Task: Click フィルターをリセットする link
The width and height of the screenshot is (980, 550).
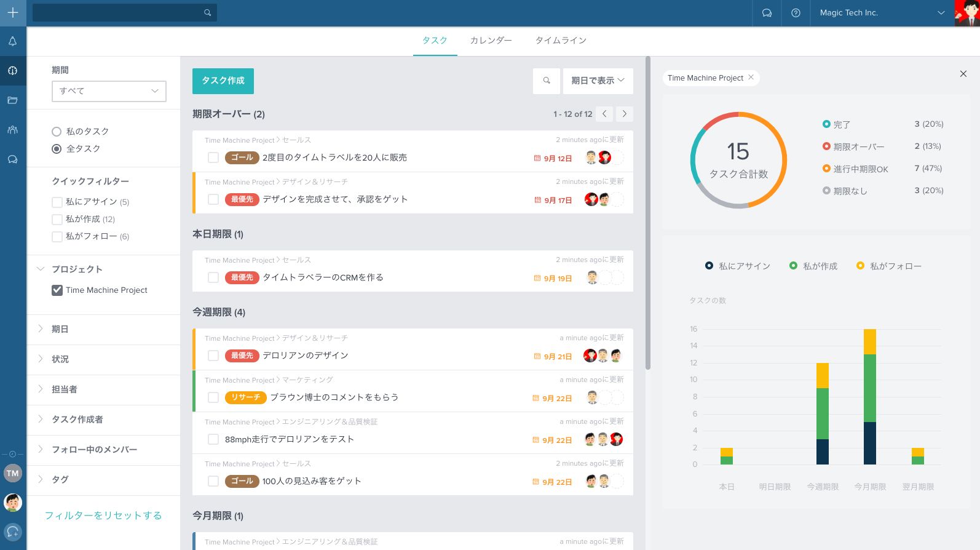Action: pyautogui.click(x=103, y=516)
